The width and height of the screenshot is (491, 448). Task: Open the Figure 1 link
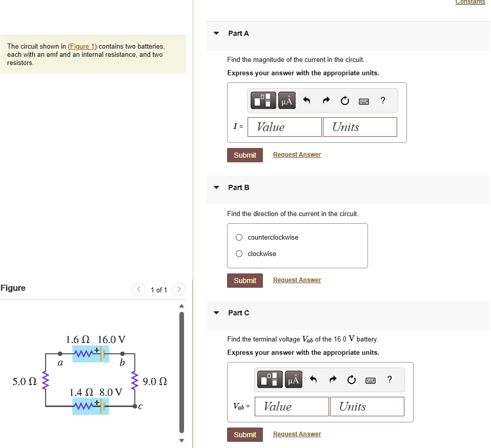(x=82, y=46)
